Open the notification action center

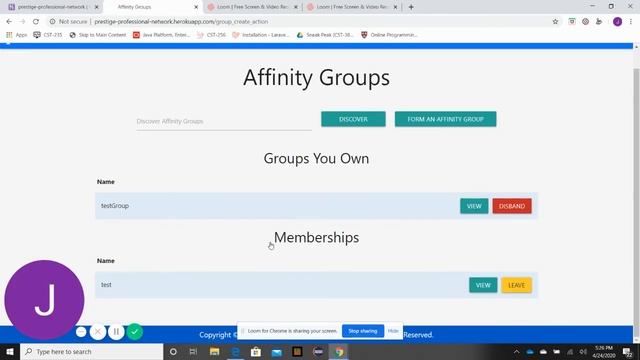click(x=628, y=352)
